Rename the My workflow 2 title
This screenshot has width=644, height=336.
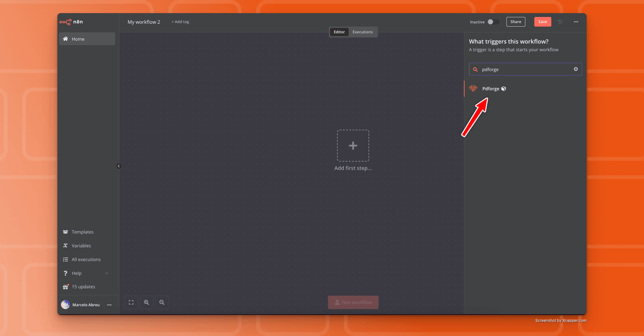click(x=144, y=22)
